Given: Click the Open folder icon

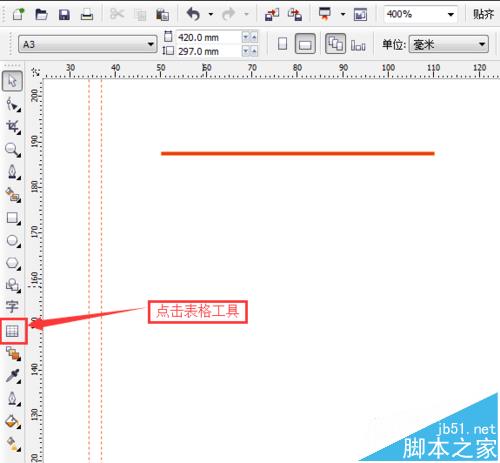Looking at the screenshot, I should pos(41,14).
